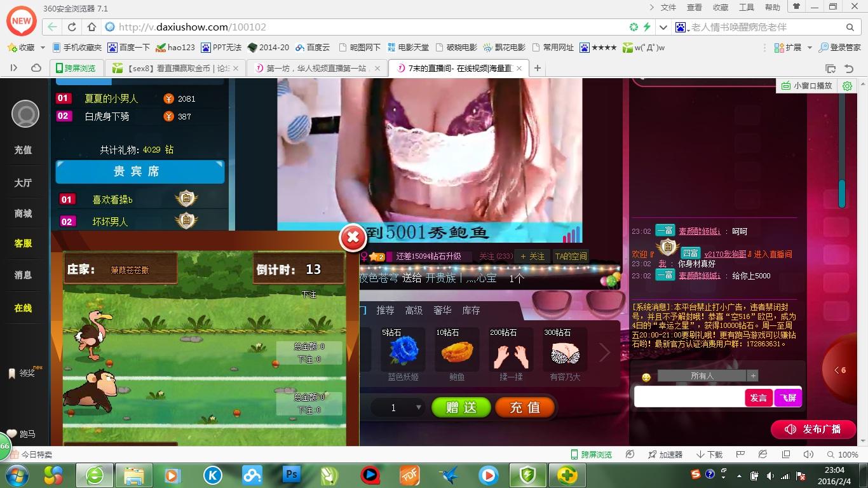Open the 工具 browser menu

(x=747, y=7)
